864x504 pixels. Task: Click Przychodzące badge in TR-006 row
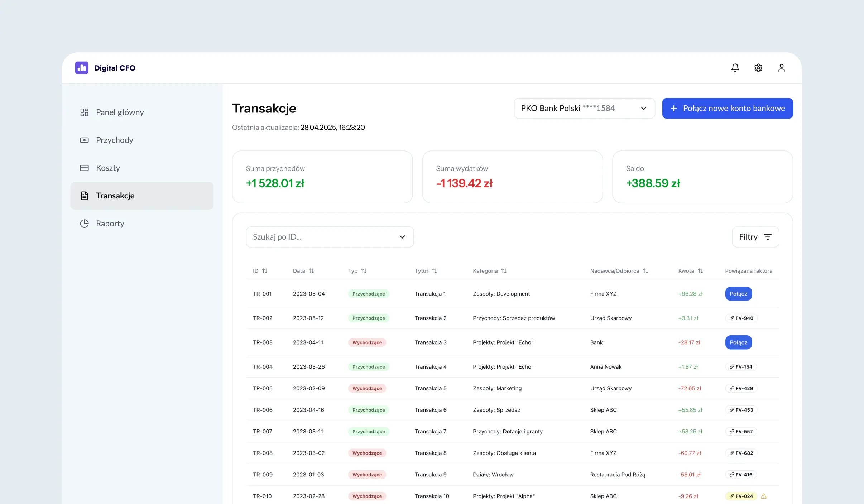(x=369, y=410)
